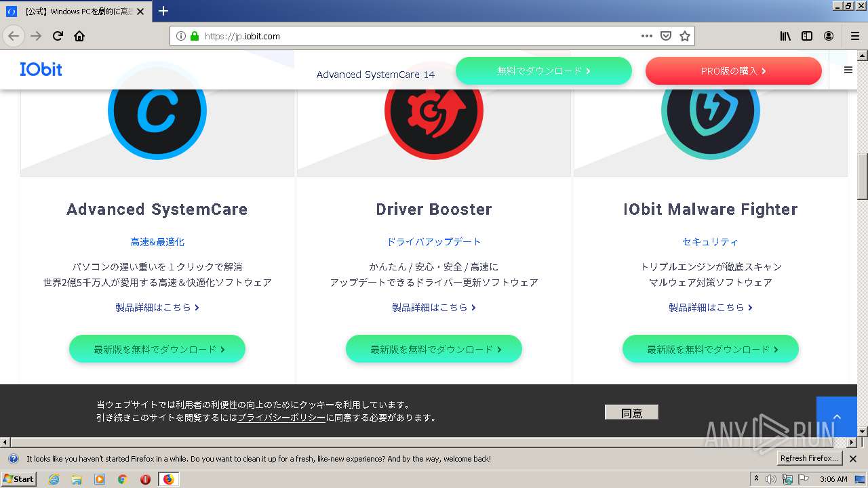
Task: Launch Chrome from the taskbar
Action: coord(122,479)
